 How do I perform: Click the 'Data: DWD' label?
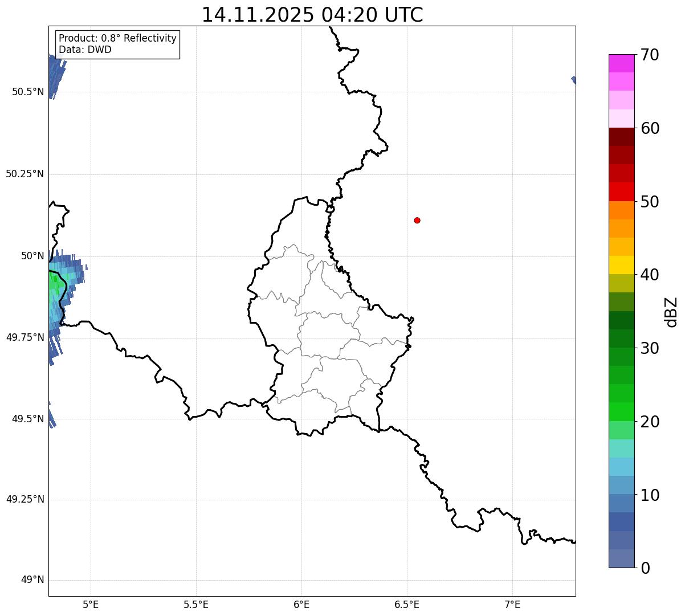coord(85,50)
